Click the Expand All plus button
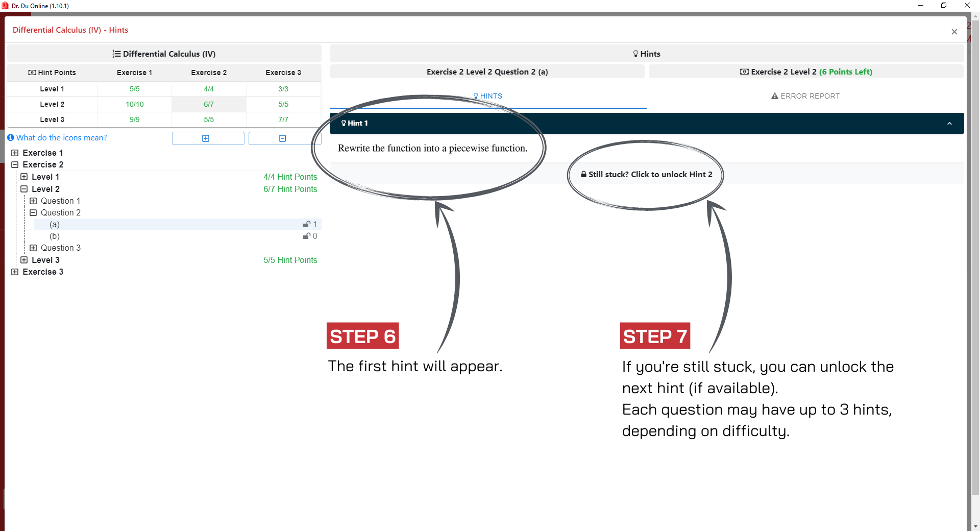The height and width of the screenshot is (531, 980). (208, 138)
